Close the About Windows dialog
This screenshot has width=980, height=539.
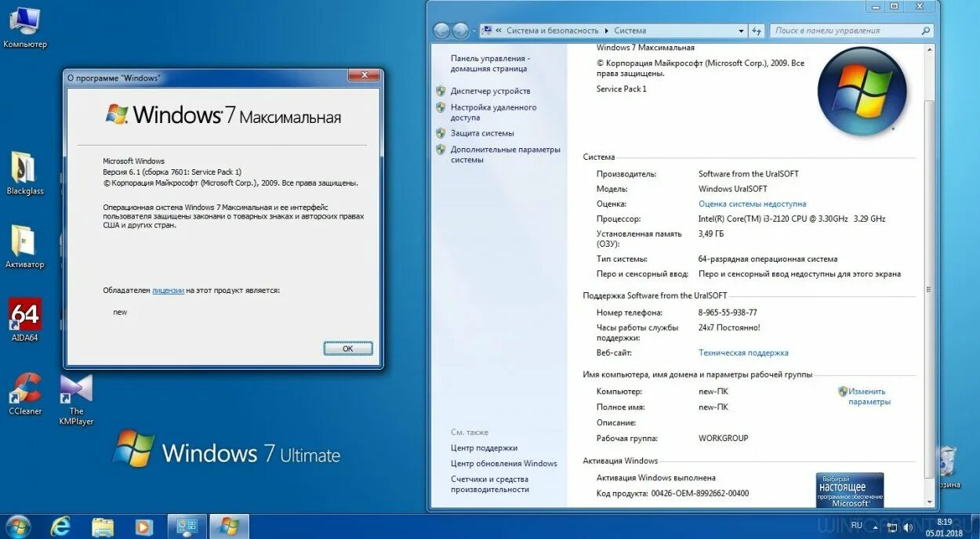364,76
